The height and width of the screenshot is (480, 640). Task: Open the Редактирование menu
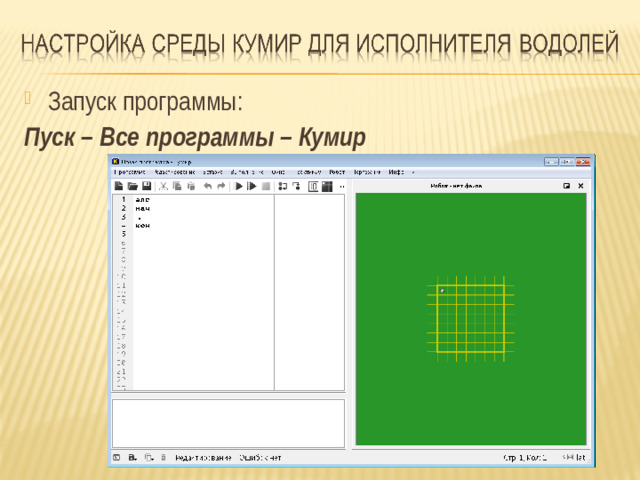pyautogui.click(x=175, y=172)
